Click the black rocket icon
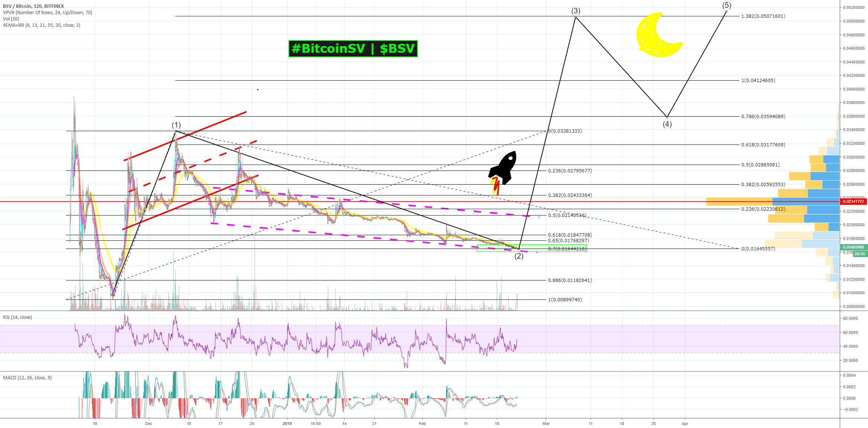 point(504,168)
